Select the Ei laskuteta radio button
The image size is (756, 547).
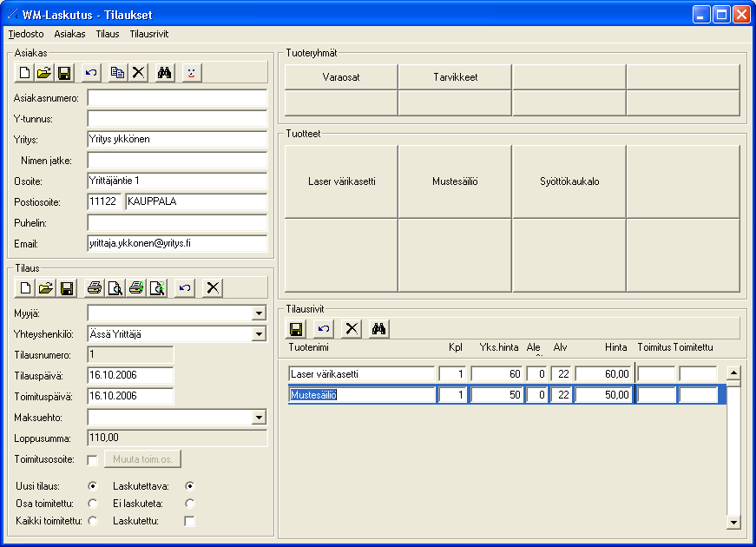(x=189, y=504)
